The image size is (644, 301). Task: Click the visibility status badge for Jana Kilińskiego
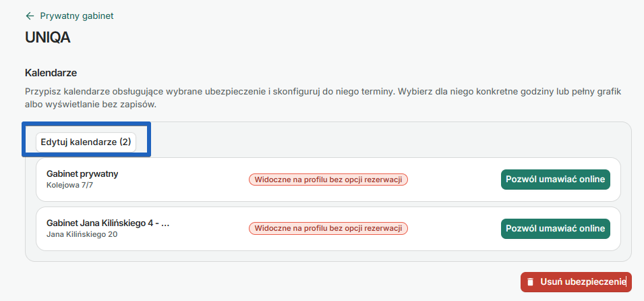click(328, 229)
